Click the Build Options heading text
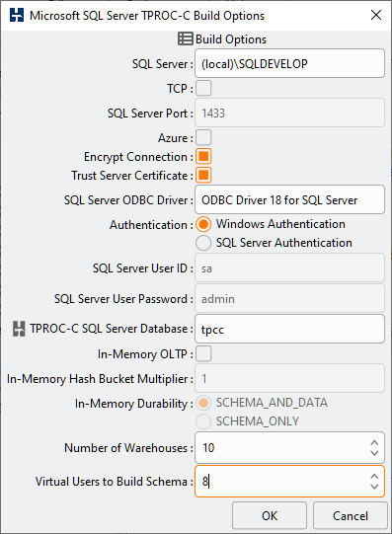This screenshot has width=392, height=534. pos(231,39)
